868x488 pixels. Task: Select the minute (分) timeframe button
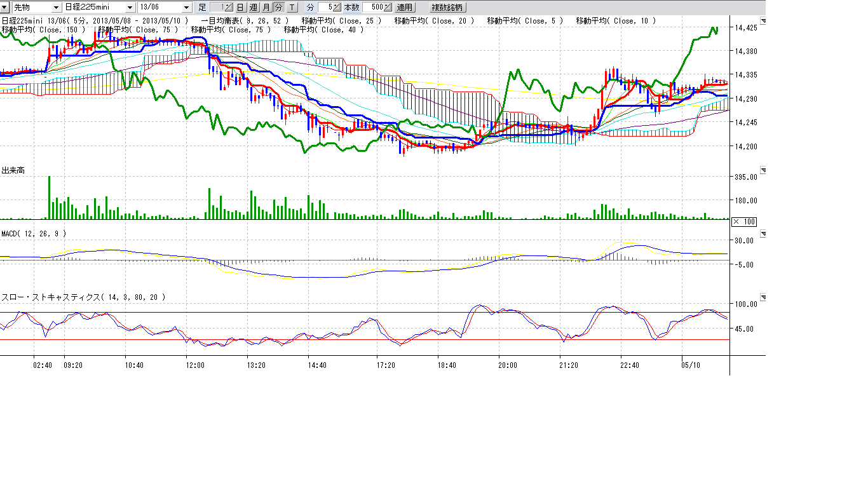click(278, 8)
